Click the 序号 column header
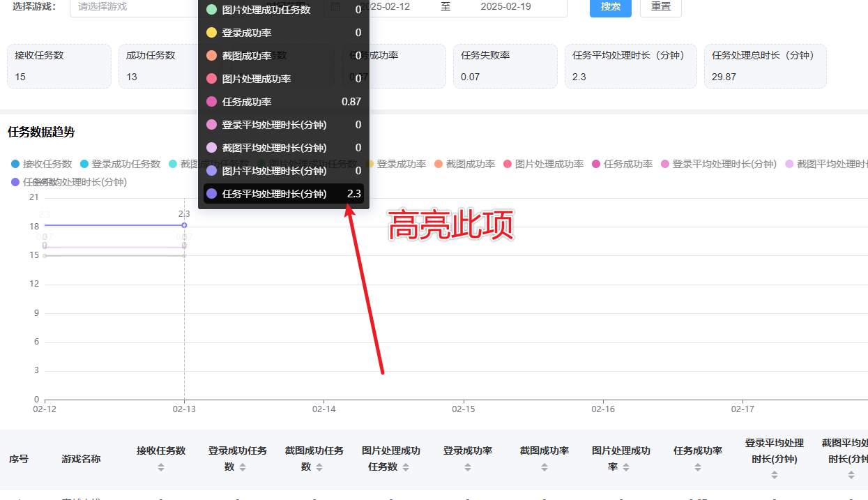This screenshot has width=868, height=500. (19, 459)
